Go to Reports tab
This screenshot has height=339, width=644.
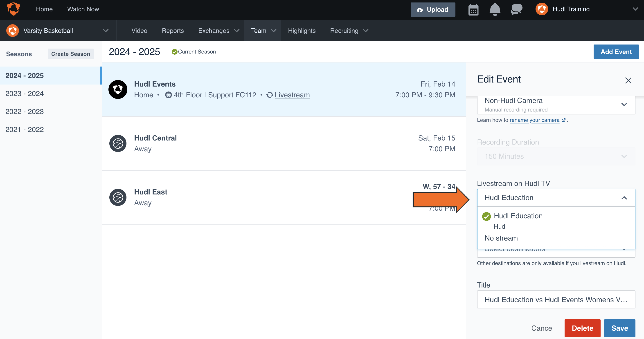pyautogui.click(x=173, y=31)
